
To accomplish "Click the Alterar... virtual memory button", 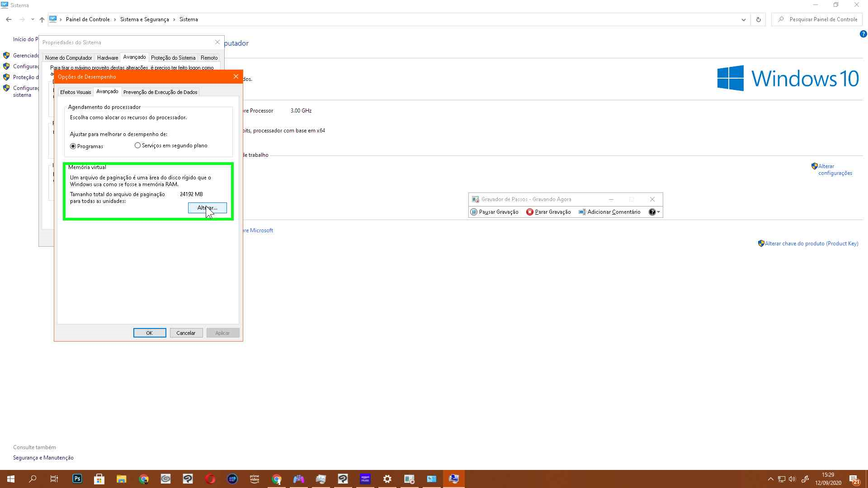I will click(x=207, y=208).
